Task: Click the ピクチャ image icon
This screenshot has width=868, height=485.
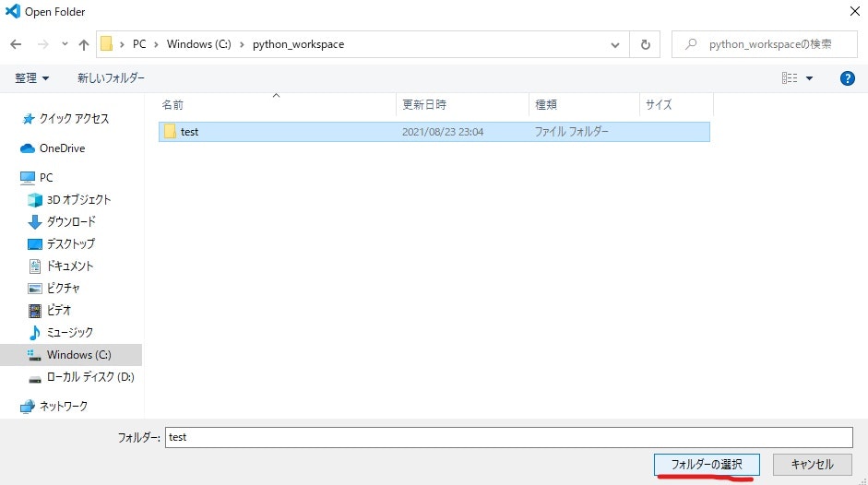Action: coord(35,289)
